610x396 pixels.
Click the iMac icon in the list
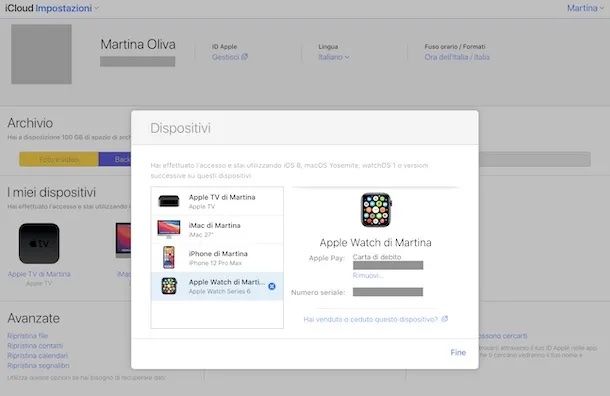(x=169, y=229)
